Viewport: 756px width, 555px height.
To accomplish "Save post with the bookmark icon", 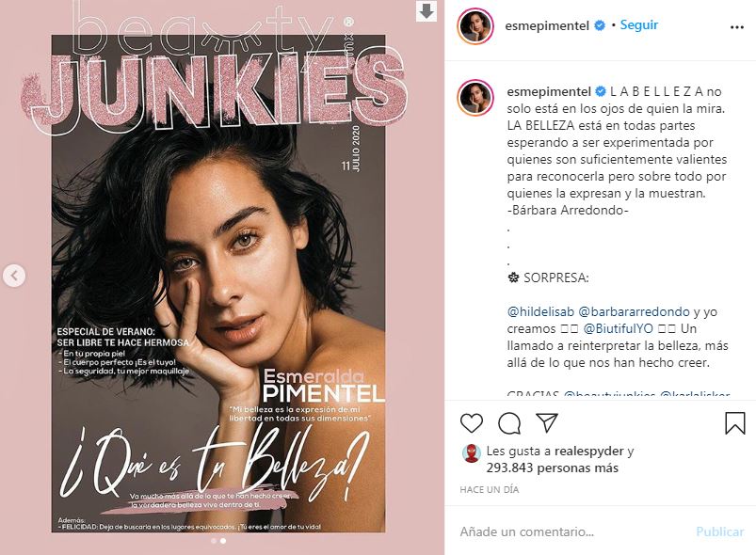I will point(735,422).
